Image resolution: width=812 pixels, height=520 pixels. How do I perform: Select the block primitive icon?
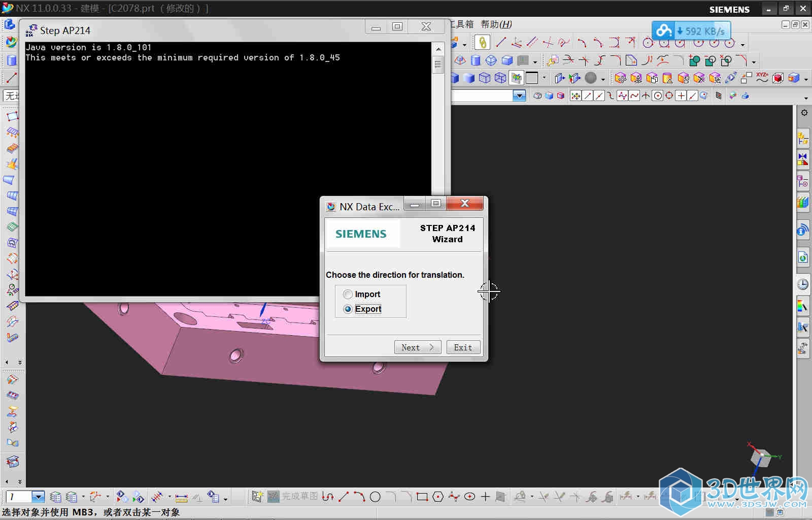(x=507, y=61)
